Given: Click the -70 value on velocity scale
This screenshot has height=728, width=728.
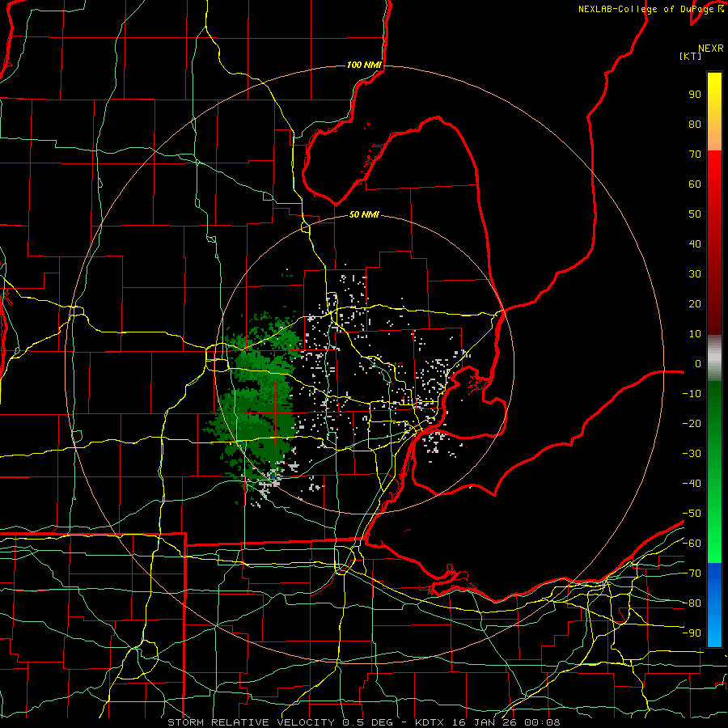Looking at the screenshot, I should point(692,574).
